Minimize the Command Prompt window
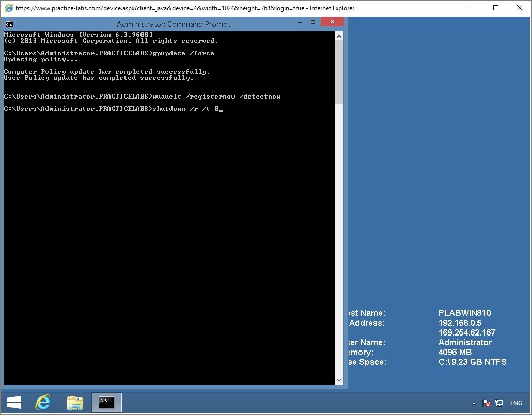Viewport: 532px width, 415px height. point(300,22)
